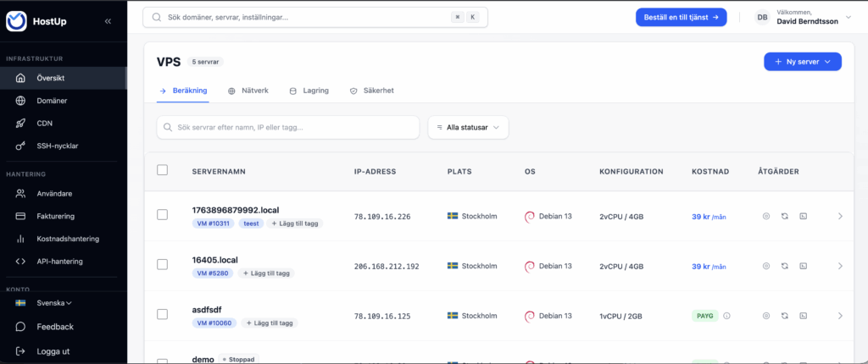Image resolution: width=868 pixels, height=364 pixels.
Task: Click the PAYG info icon for asdfsdf
Action: 726,316
